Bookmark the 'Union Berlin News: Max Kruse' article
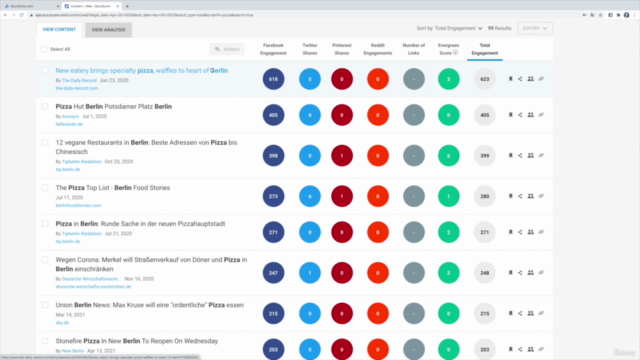 tap(510, 313)
